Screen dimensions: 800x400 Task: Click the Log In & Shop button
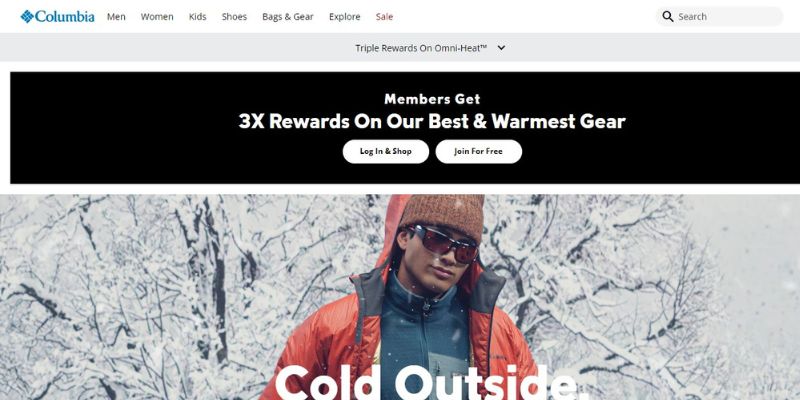pos(386,152)
